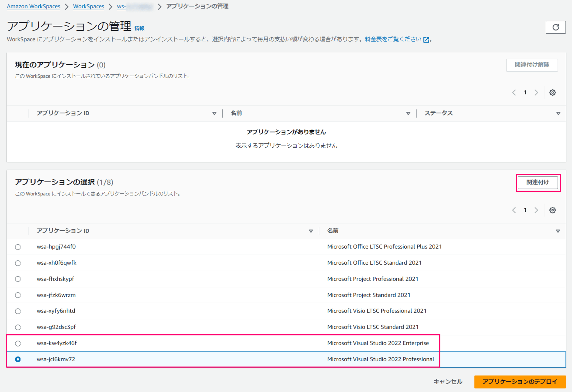Sort selection list by 名前 arrow
This screenshot has height=392, width=572.
(558, 231)
